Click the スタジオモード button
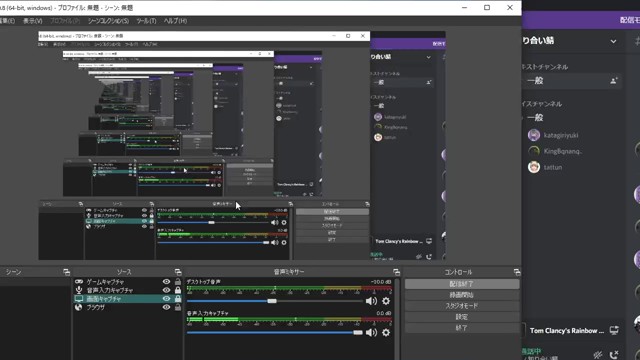The image size is (640, 360). tap(462, 306)
